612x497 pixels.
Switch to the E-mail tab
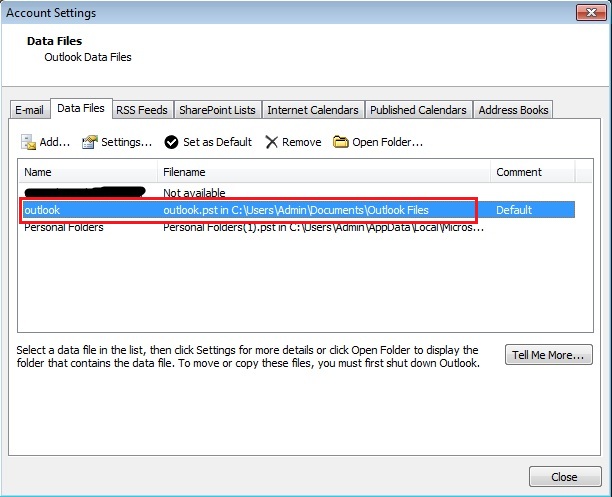point(30,110)
